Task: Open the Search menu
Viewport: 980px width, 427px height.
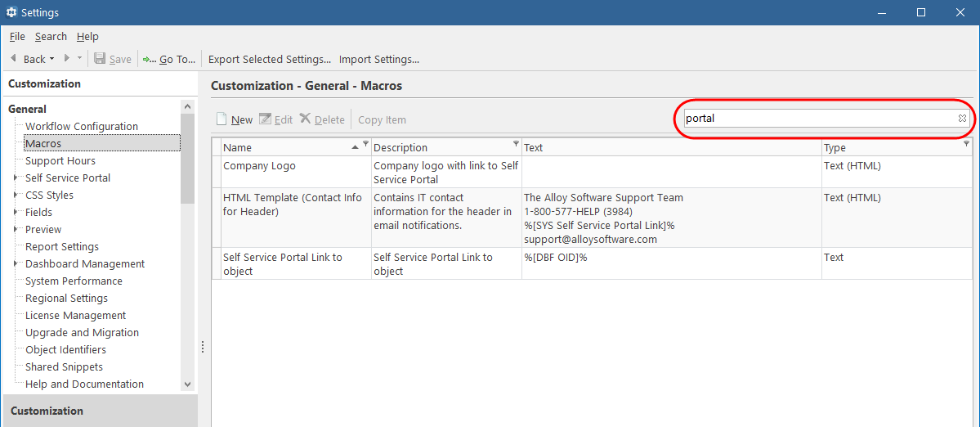Action: [51, 36]
